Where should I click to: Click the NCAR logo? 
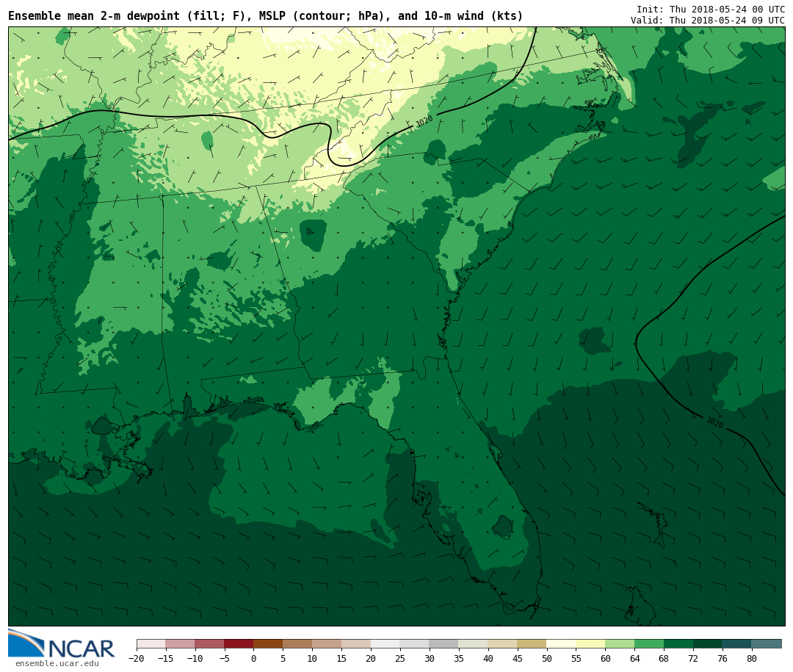tap(62, 645)
